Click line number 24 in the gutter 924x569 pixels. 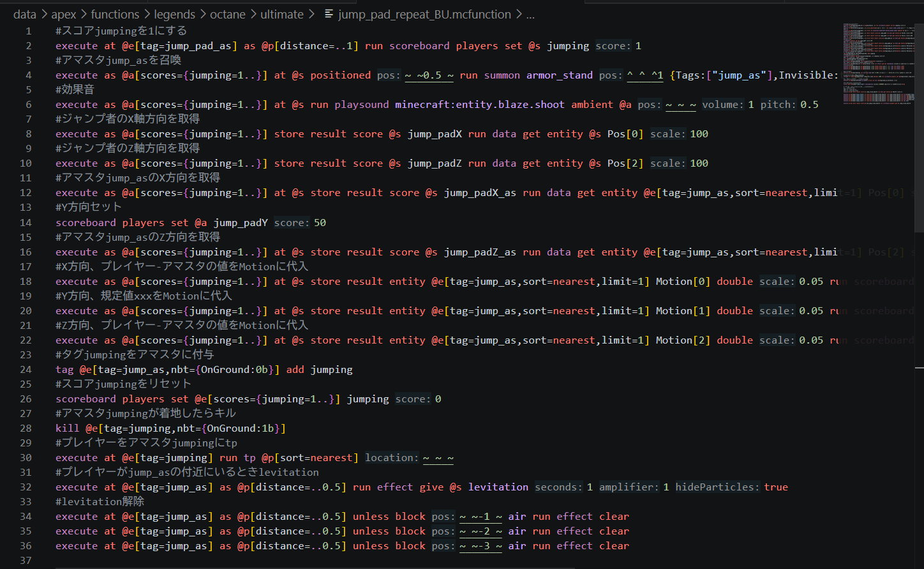[26, 370]
